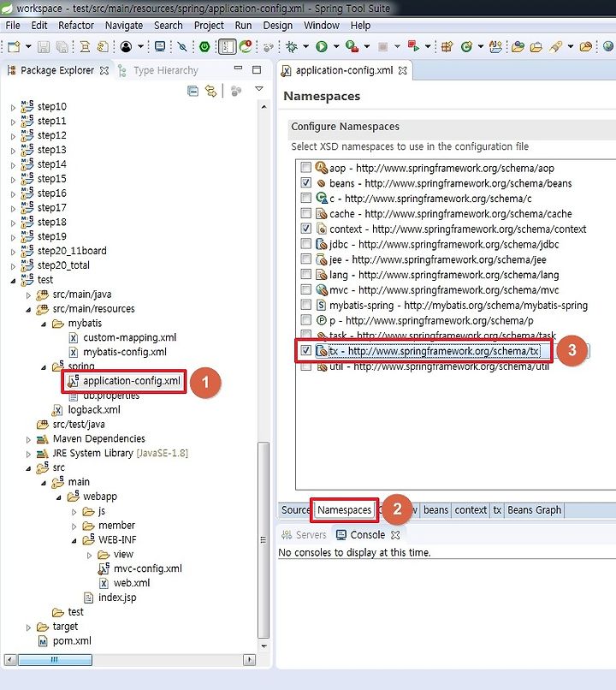Viewport: 616px width, 690px height.
Task: Open the Project menu
Action: pos(209,26)
